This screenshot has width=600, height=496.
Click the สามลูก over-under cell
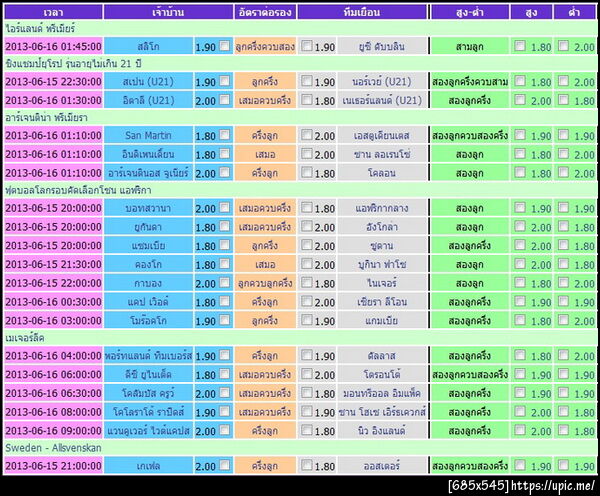click(x=470, y=46)
